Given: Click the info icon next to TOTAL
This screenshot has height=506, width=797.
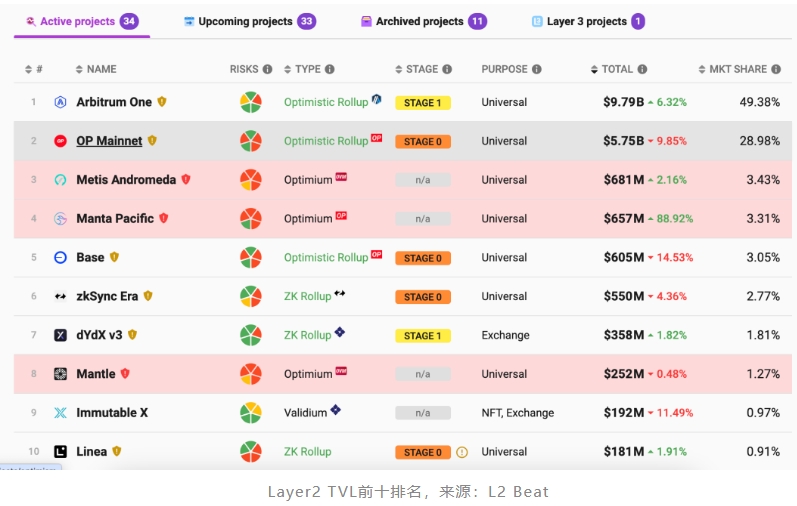Looking at the screenshot, I should [642, 69].
